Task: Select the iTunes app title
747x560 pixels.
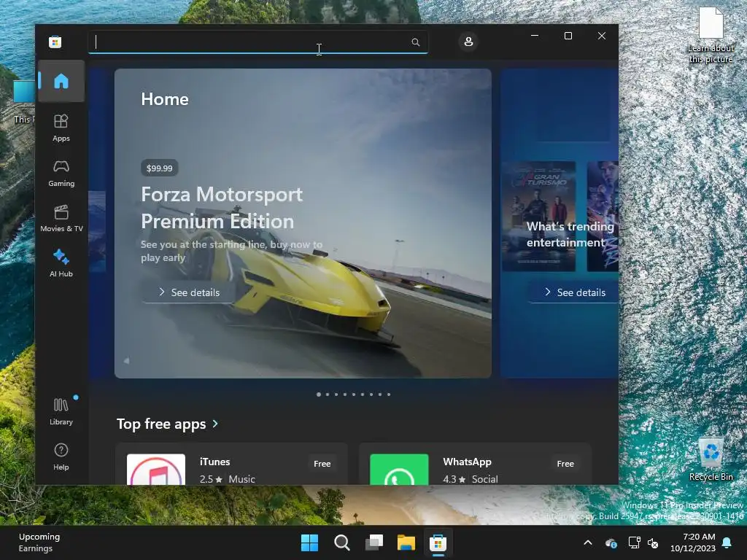Action: pyautogui.click(x=215, y=462)
